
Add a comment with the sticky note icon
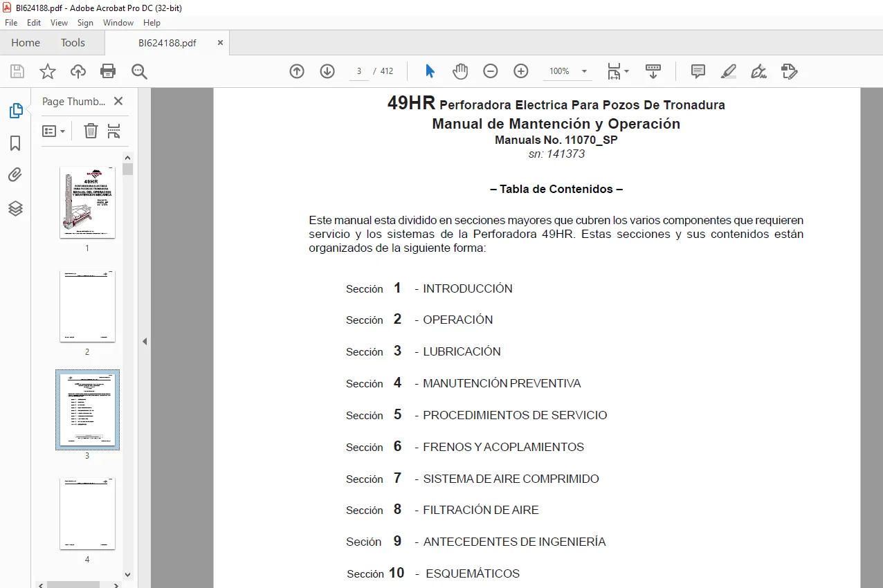point(698,71)
